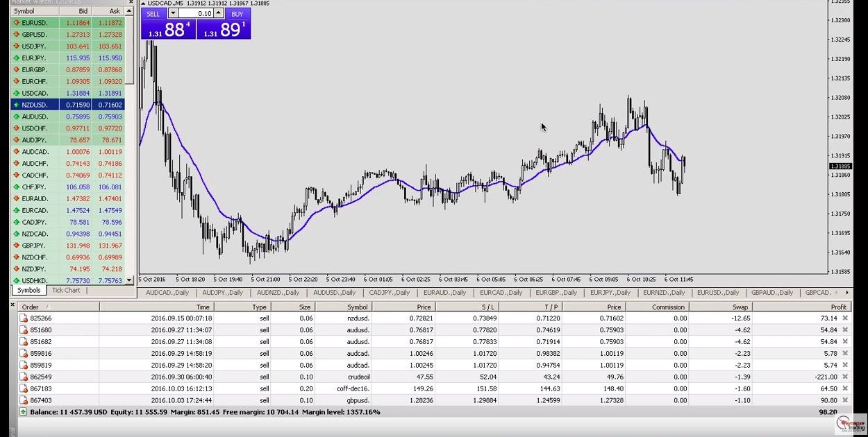Click the green up-arrow icon beside EURJPY
This screenshot has width=868, height=437.
[x=16, y=58]
